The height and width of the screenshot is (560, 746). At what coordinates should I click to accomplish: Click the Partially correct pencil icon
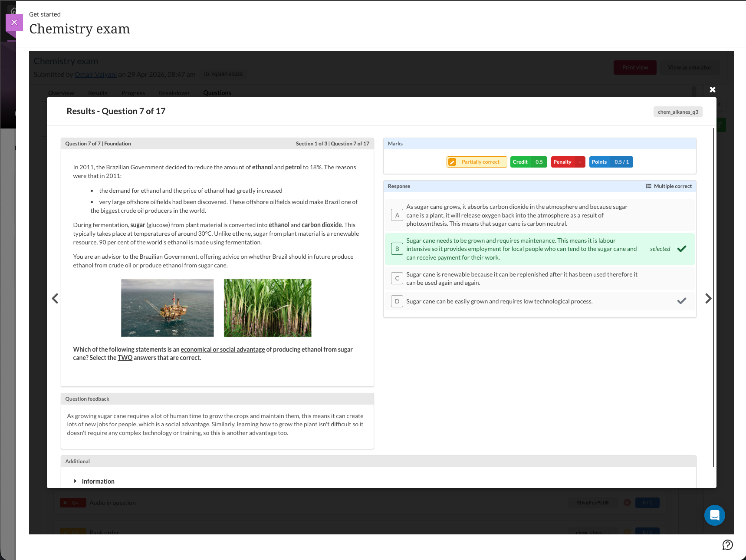[452, 162]
